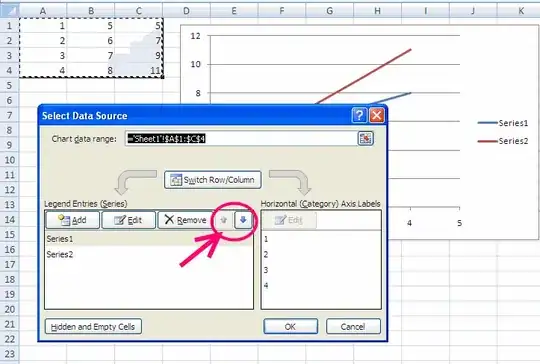The height and width of the screenshot is (364, 540).
Task: Select row 12 header
Action: click(9, 190)
